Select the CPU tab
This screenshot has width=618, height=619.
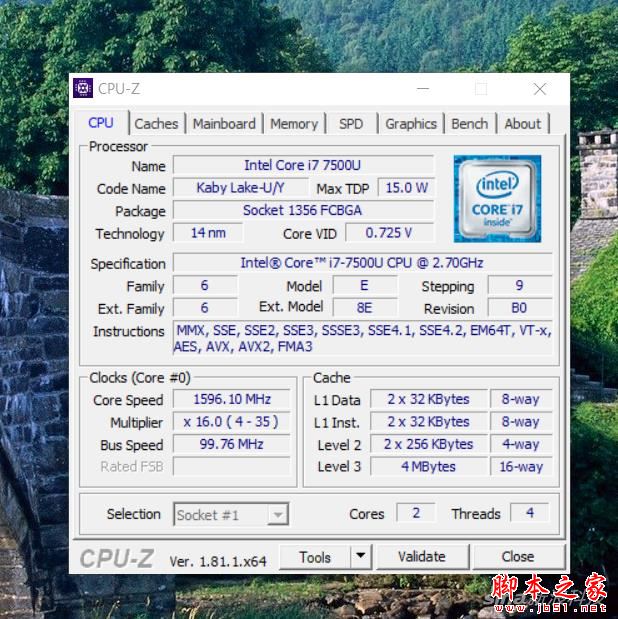(101, 123)
